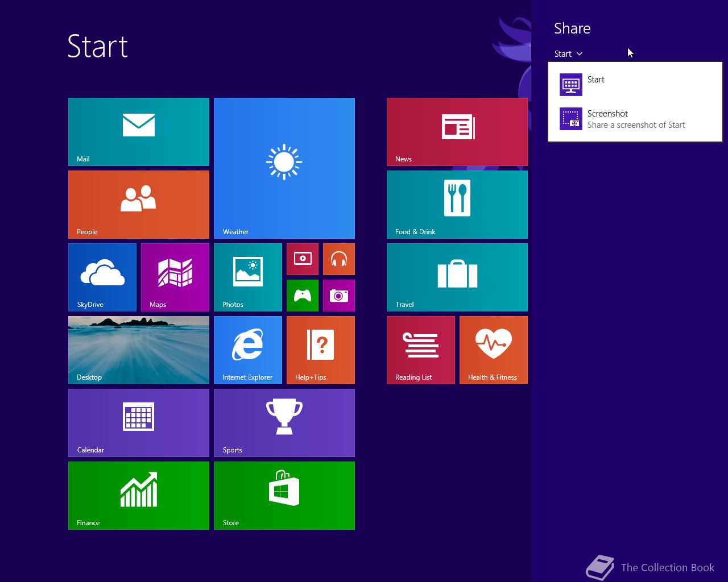Launch the Internet Explorer tile
This screenshot has height=582, width=728.
(248, 350)
